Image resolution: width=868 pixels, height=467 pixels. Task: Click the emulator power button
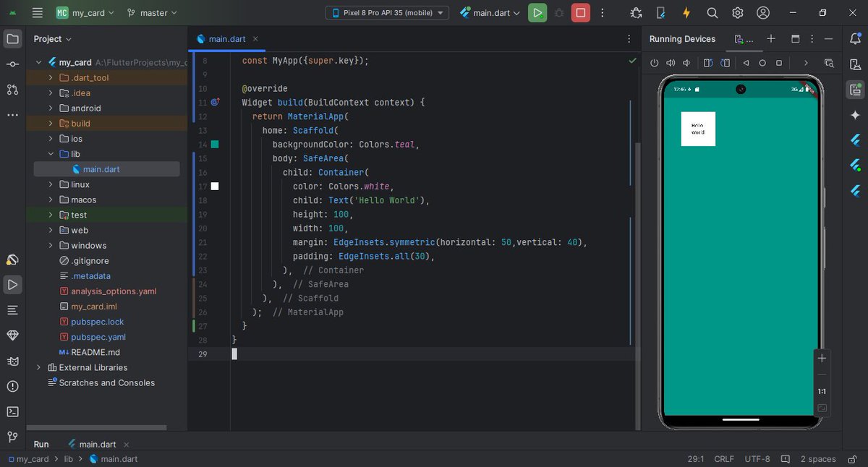click(x=655, y=63)
